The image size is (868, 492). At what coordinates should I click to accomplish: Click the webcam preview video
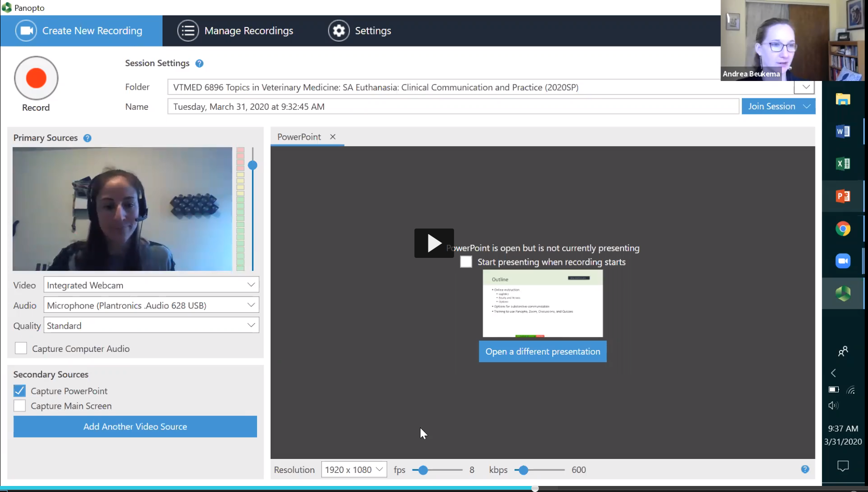[x=122, y=209]
